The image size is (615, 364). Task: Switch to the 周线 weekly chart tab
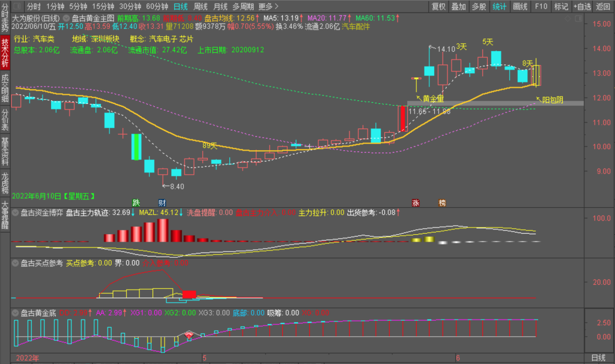(x=200, y=7)
